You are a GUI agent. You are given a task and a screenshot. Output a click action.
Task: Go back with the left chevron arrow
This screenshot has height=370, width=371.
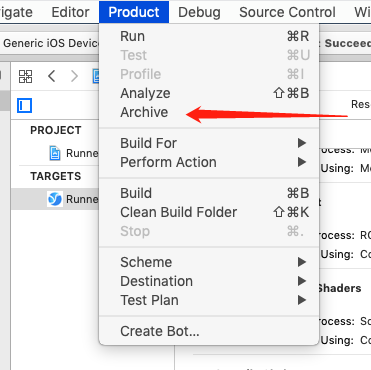(51, 76)
